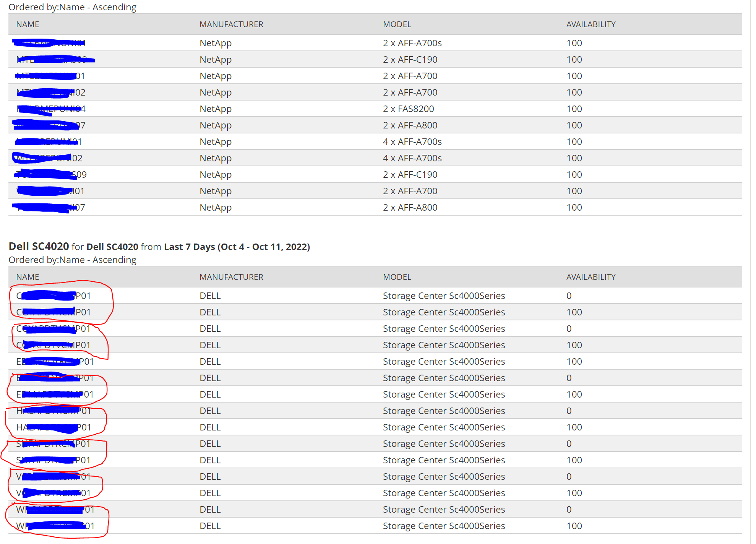The image size is (756, 544).
Task: Select the first 2 x AFF-A700s row
Action: pyautogui.click(x=412, y=43)
